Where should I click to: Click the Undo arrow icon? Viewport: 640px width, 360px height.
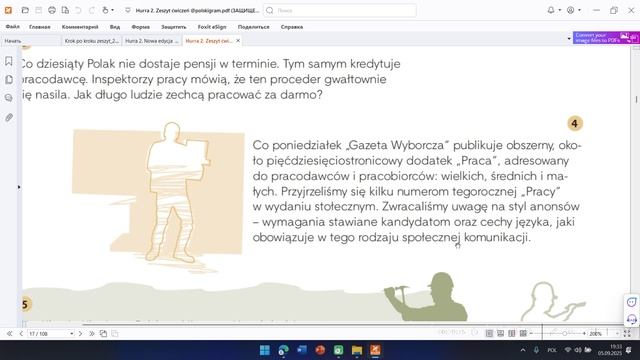[x=78, y=10]
